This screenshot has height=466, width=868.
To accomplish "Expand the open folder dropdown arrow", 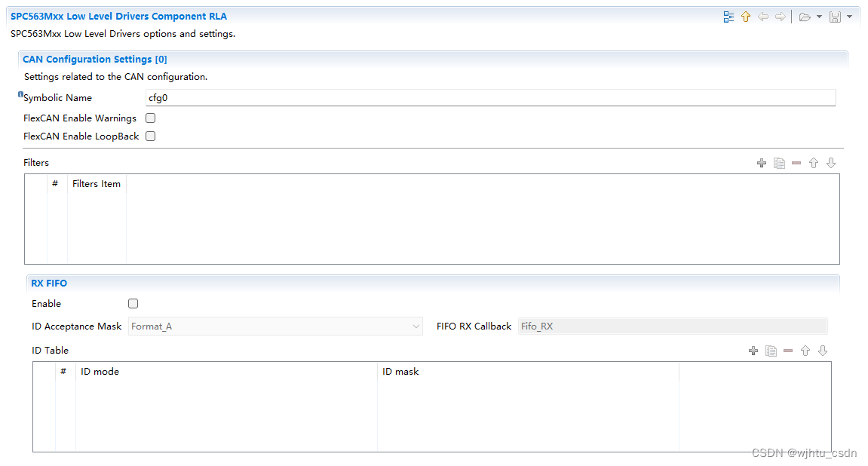I will [819, 17].
